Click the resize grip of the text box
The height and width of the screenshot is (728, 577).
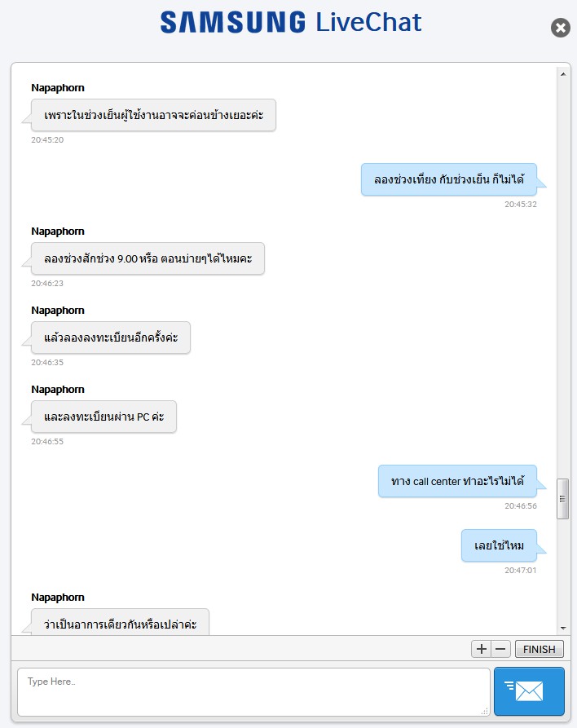pyautogui.click(x=485, y=711)
